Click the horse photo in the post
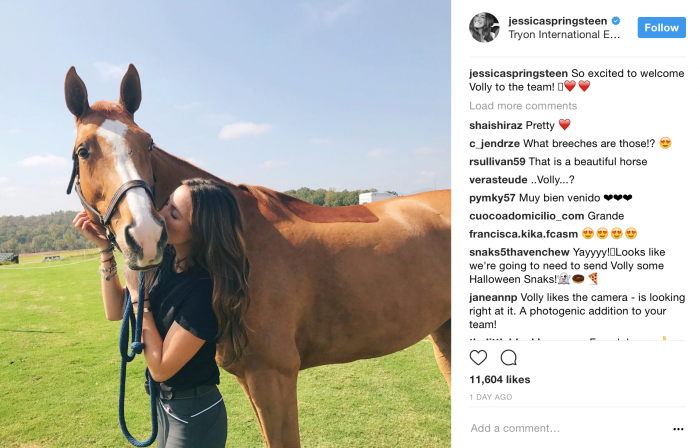 (x=225, y=224)
